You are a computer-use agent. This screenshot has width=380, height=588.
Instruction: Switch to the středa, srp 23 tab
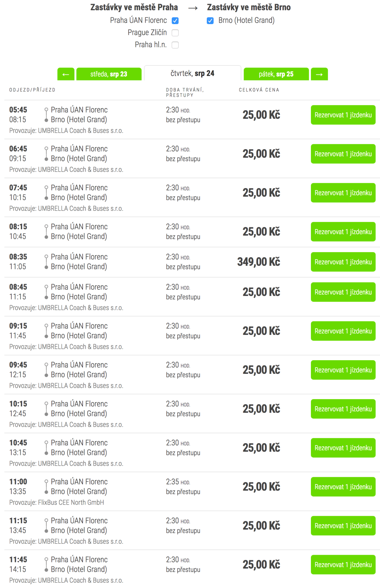point(109,74)
